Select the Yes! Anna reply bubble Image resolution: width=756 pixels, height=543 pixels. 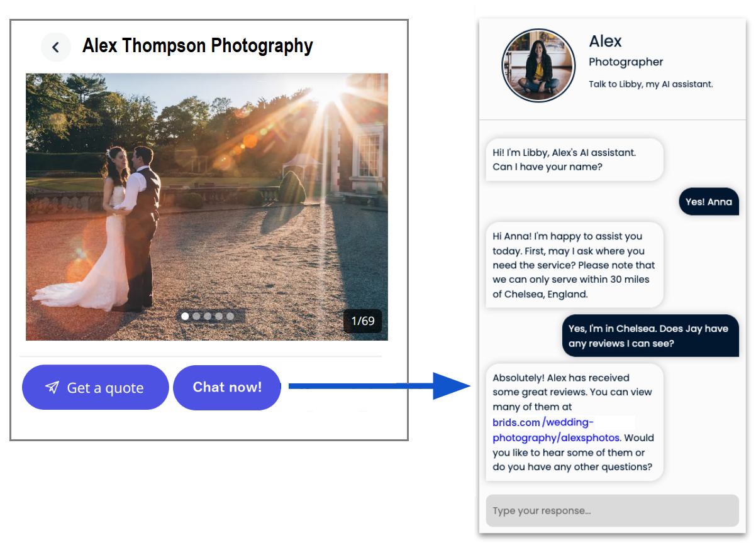click(x=709, y=202)
